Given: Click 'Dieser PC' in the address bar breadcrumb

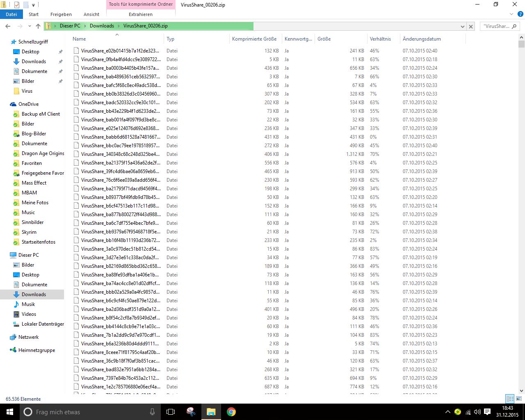Looking at the screenshot, I should coord(70,26).
